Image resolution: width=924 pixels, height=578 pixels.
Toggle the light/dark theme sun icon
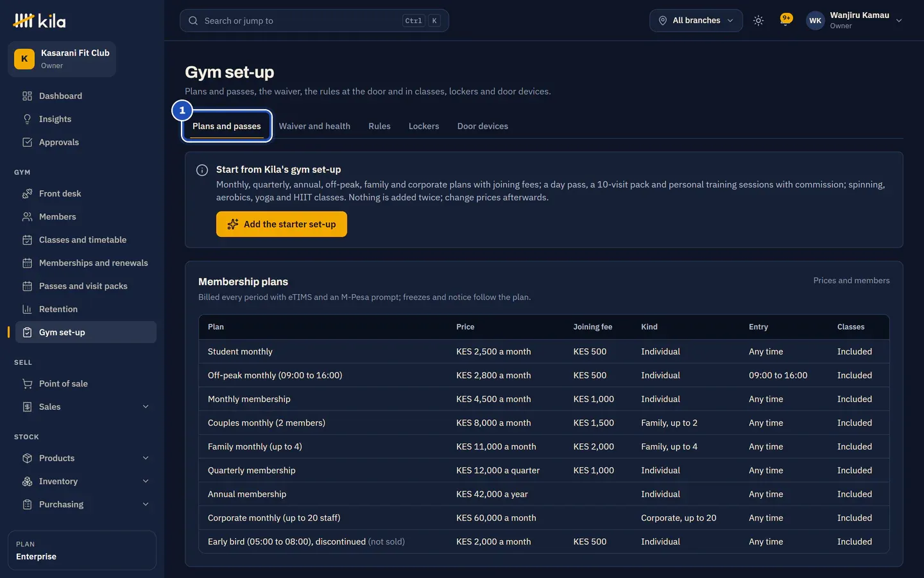coord(758,21)
